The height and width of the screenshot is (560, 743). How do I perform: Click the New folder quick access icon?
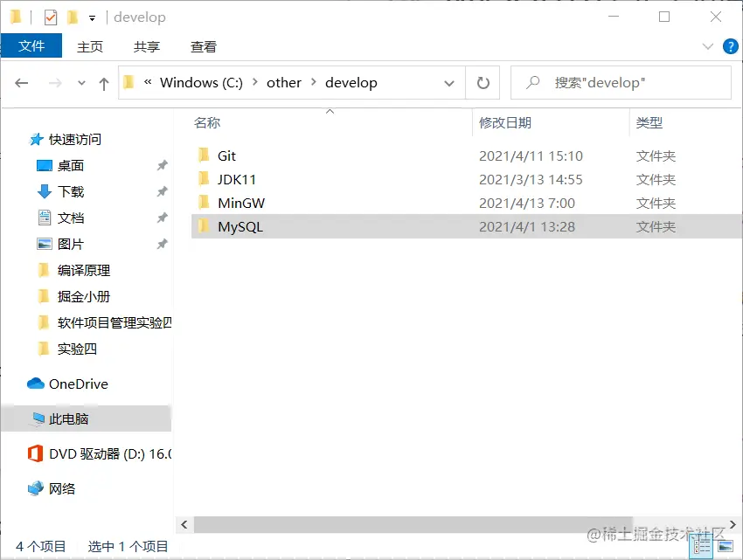click(x=72, y=17)
